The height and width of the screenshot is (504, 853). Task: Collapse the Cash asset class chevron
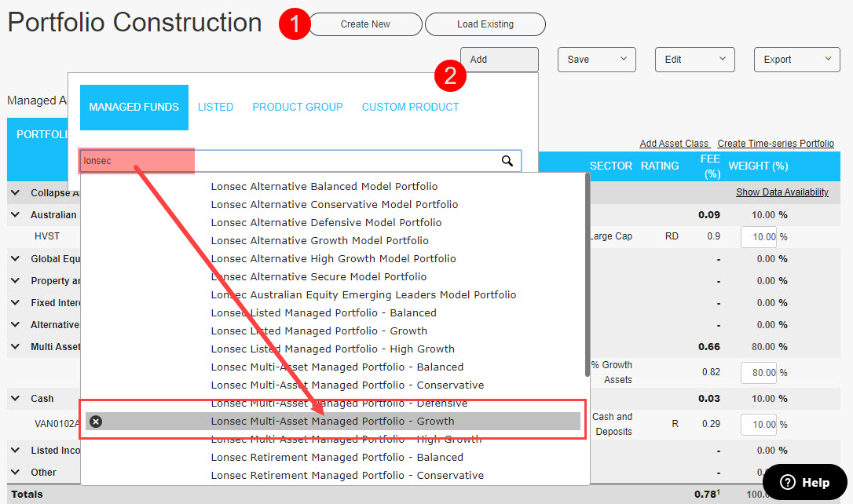pyautogui.click(x=16, y=399)
